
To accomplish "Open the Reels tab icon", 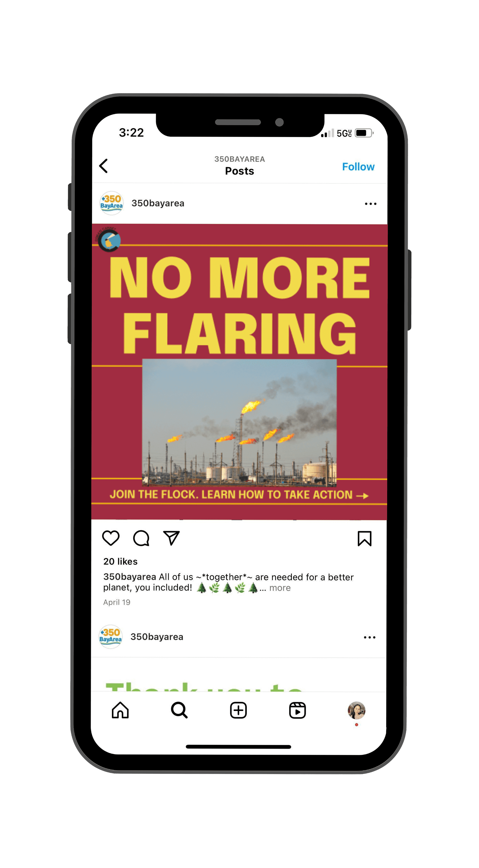I will 297,710.
